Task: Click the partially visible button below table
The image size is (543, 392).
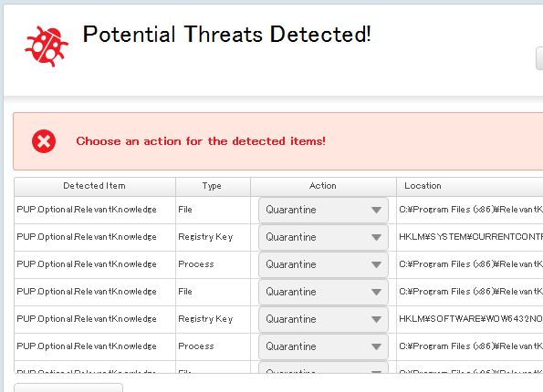Action: (68, 387)
